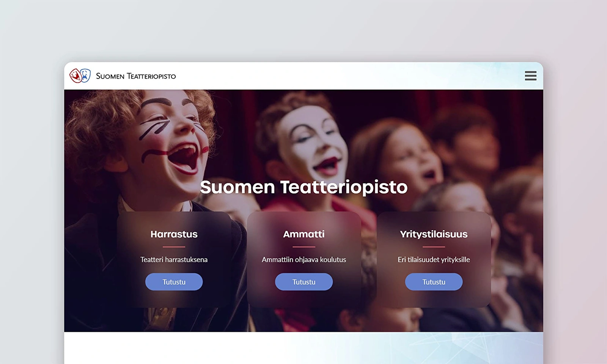Click the white section below hero image
607x364 pixels.
tap(303, 348)
